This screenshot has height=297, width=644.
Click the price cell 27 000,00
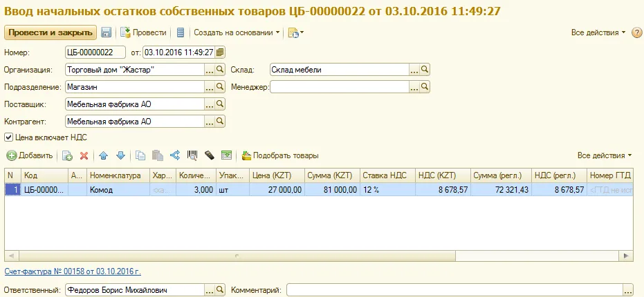(x=277, y=190)
